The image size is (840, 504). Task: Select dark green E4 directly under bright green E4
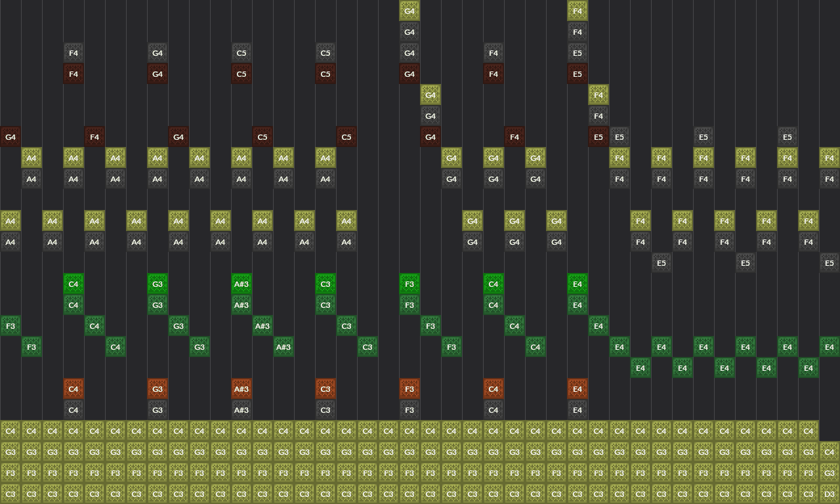(x=577, y=305)
